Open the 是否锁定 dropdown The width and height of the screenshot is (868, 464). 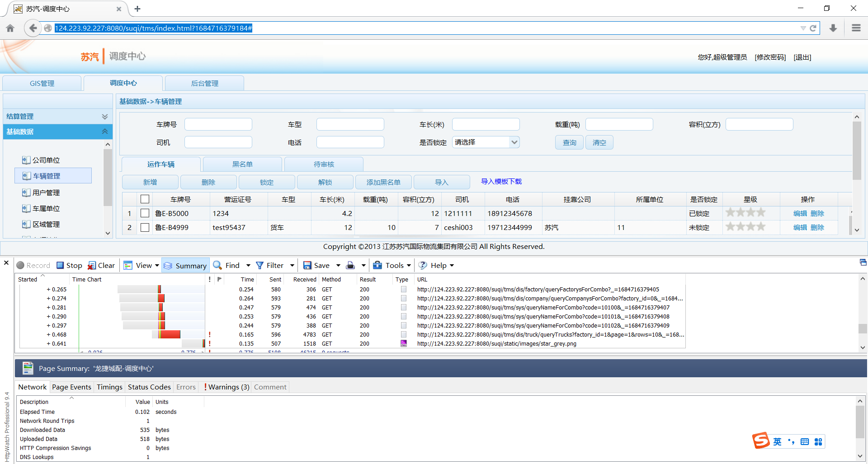click(x=486, y=142)
